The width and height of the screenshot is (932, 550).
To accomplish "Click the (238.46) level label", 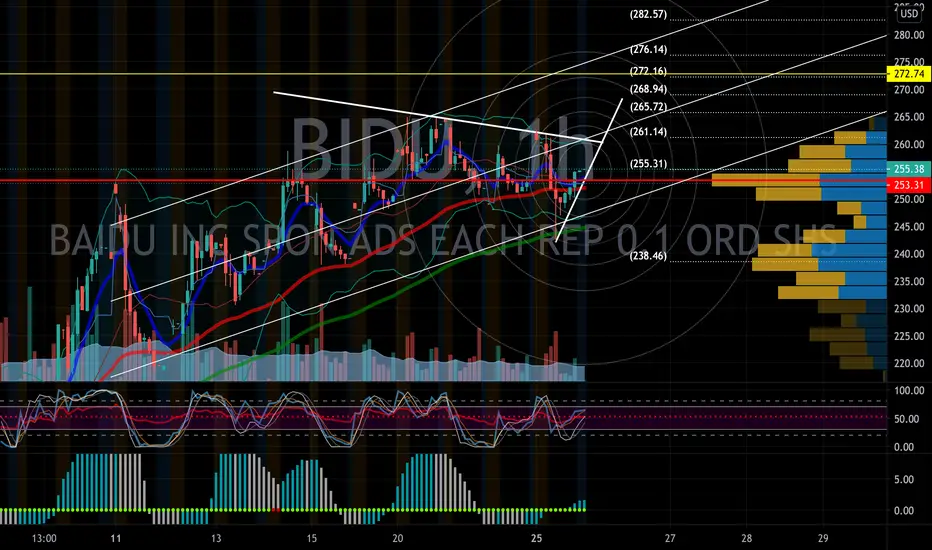I will (x=648, y=256).
